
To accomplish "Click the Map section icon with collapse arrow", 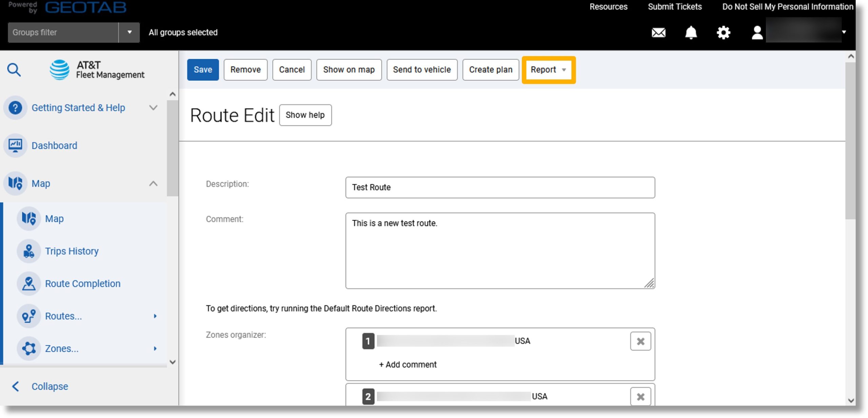I will (15, 184).
